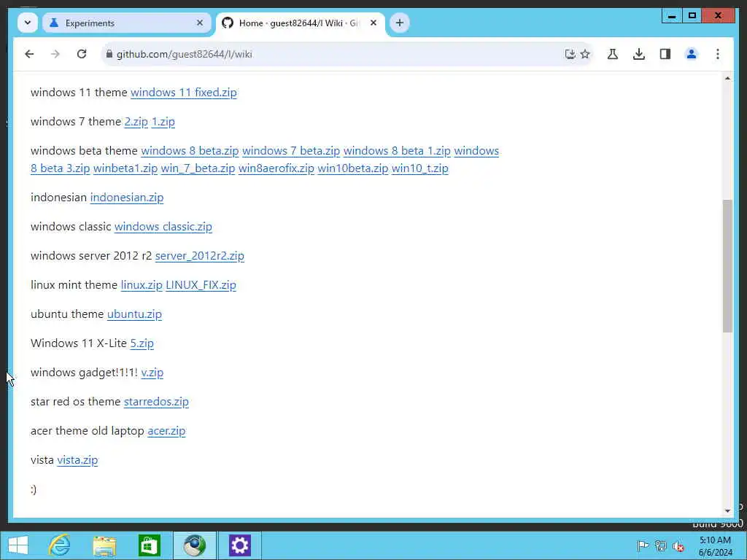Download winbeta1.zip
The height and width of the screenshot is (560, 747).
pyautogui.click(x=125, y=168)
